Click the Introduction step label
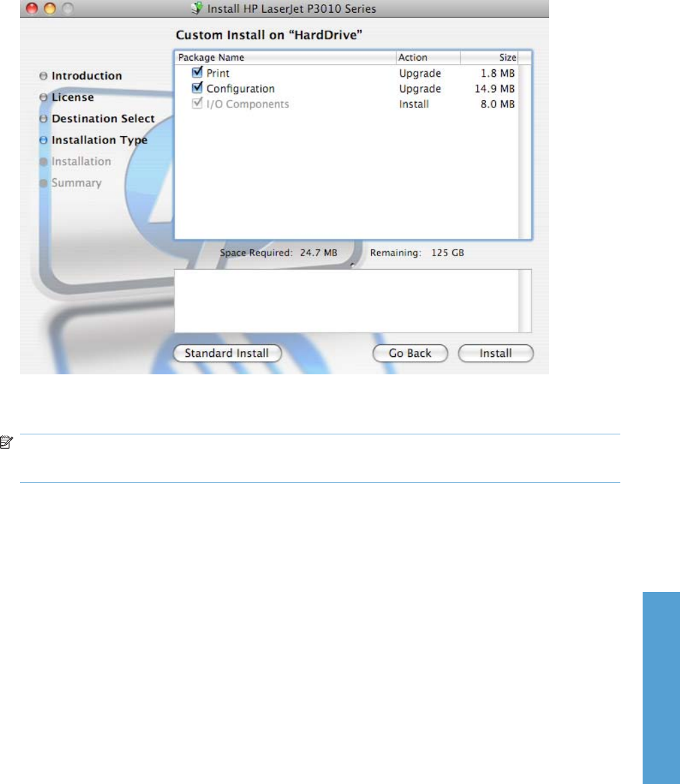The width and height of the screenshot is (680, 784). pyautogui.click(x=87, y=75)
